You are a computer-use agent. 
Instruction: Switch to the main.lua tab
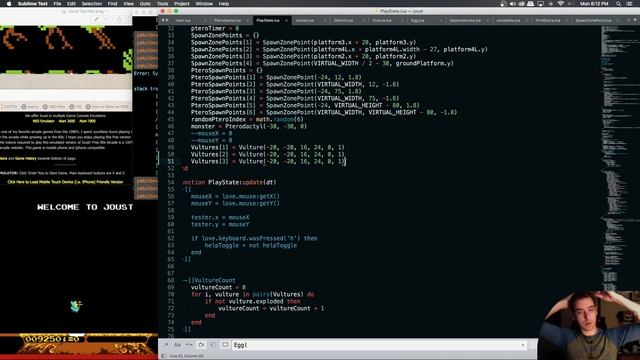(183, 20)
